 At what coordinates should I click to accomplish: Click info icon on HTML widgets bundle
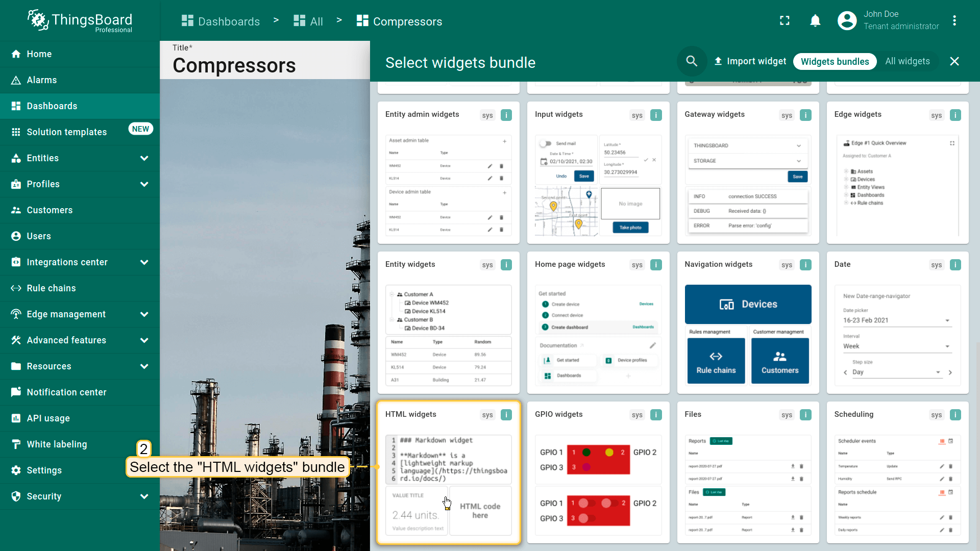506,415
